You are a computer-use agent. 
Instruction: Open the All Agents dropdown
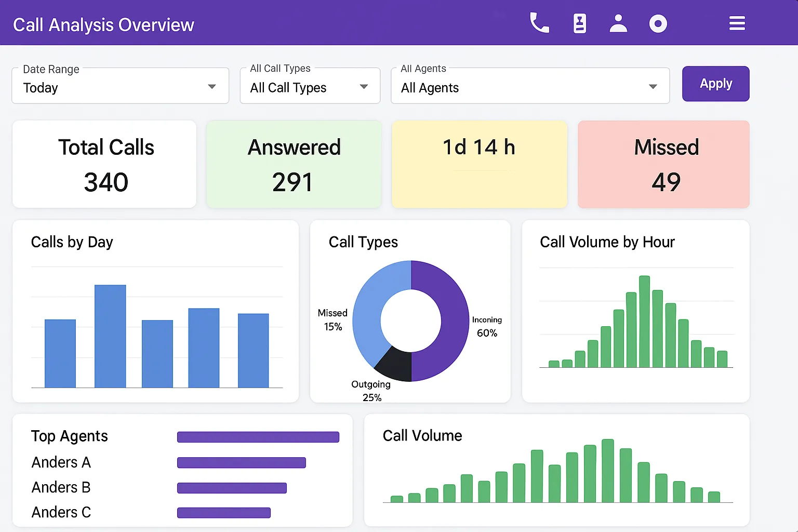(x=529, y=86)
